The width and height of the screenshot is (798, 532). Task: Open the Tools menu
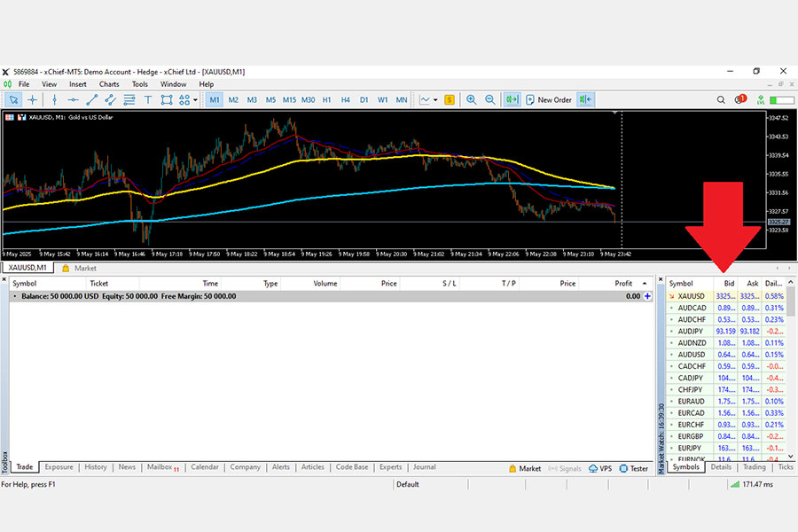(x=140, y=84)
